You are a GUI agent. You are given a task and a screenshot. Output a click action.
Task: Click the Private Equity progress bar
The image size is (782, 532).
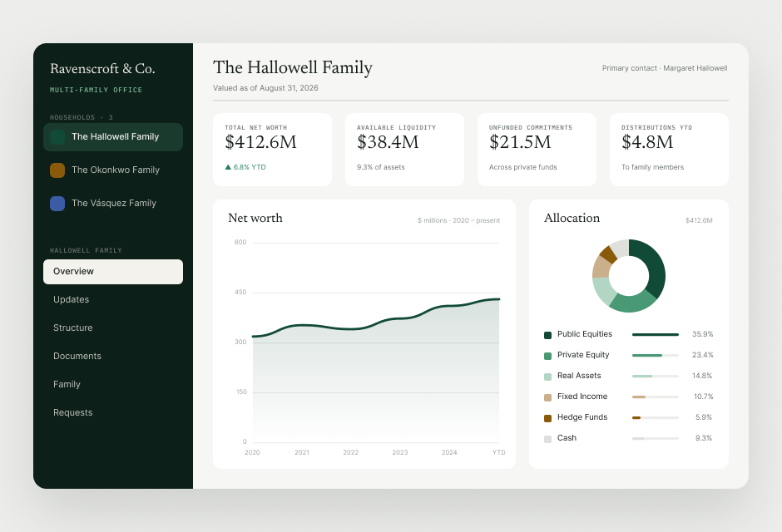(x=656, y=356)
